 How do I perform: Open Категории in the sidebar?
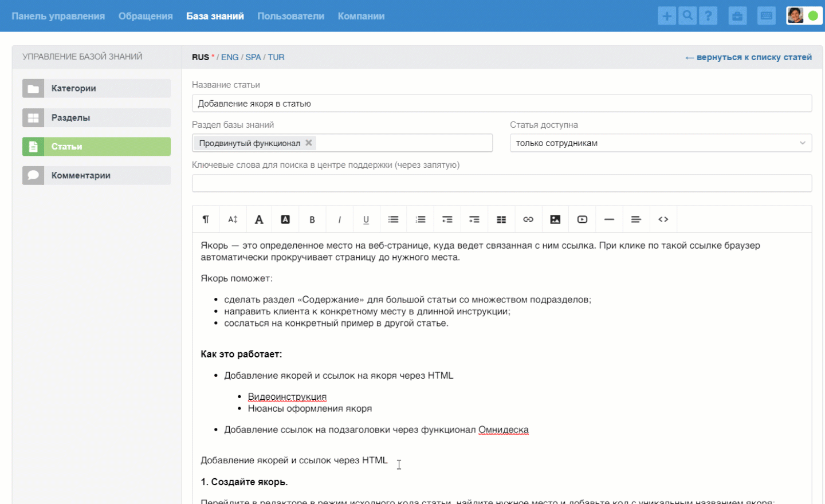pos(96,88)
